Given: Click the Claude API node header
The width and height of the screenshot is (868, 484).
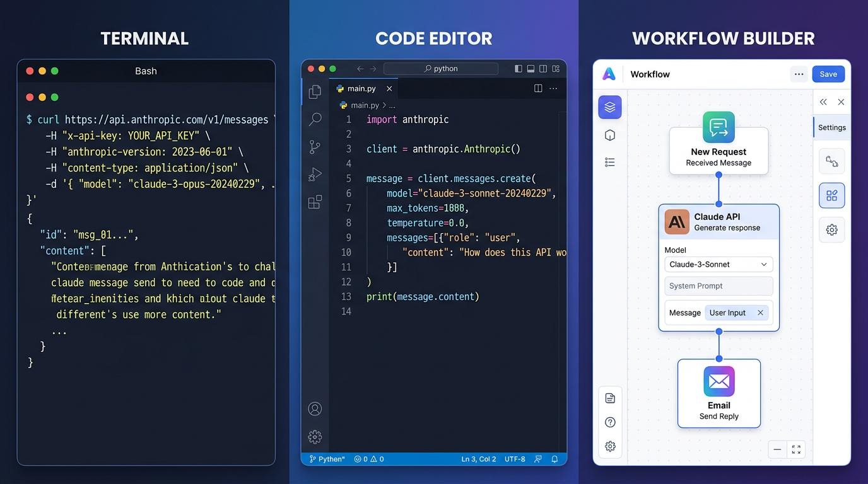Looking at the screenshot, I should [718, 222].
